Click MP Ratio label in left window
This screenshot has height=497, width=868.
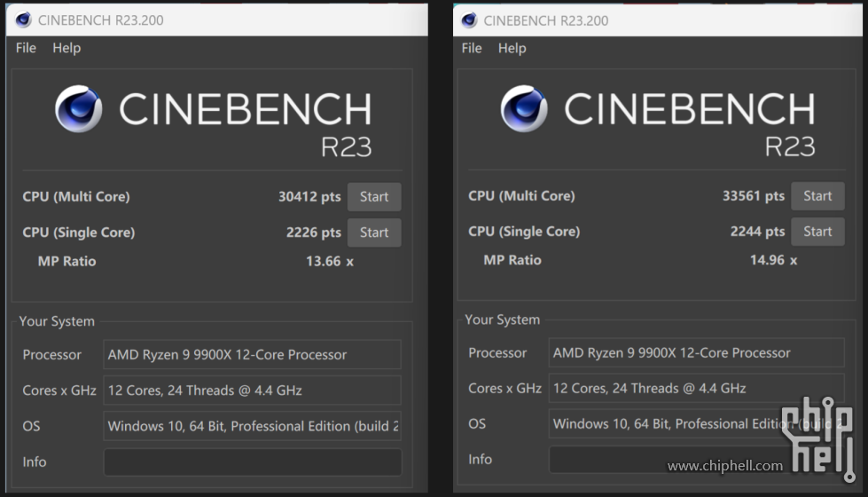point(67,261)
